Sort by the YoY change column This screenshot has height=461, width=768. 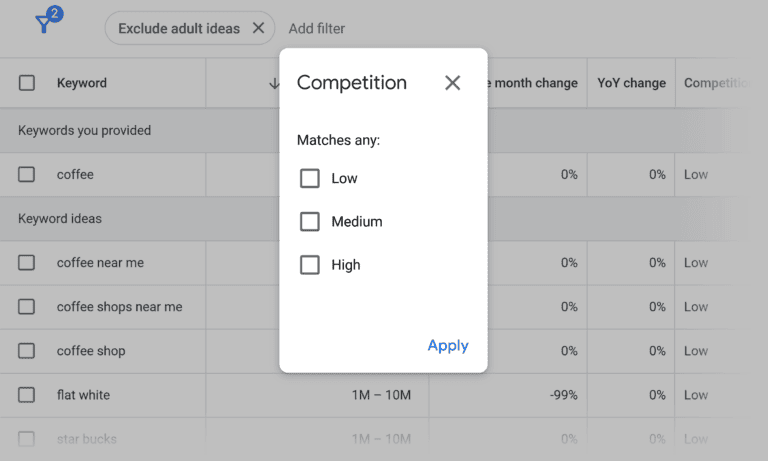pos(631,83)
